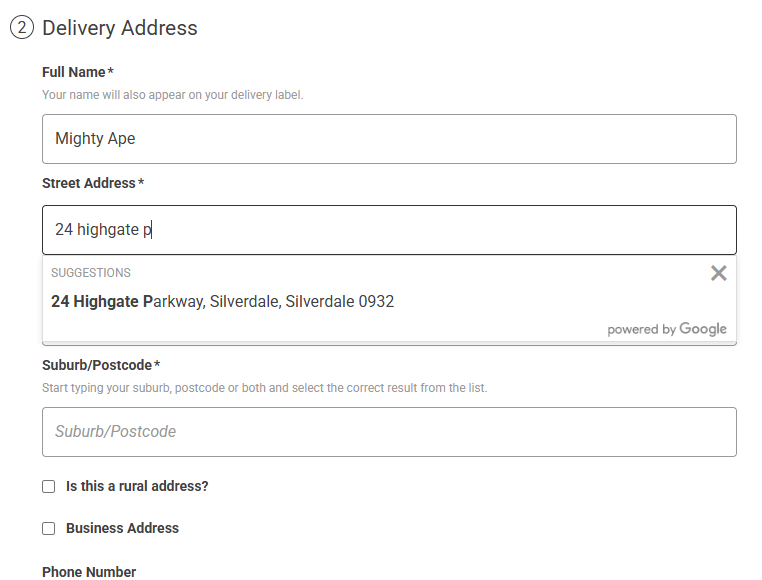The width and height of the screenshot is (762, 580).
Task: Close the address suggestions dropdown
Action: pyautogui.click(x=718, y=273)
